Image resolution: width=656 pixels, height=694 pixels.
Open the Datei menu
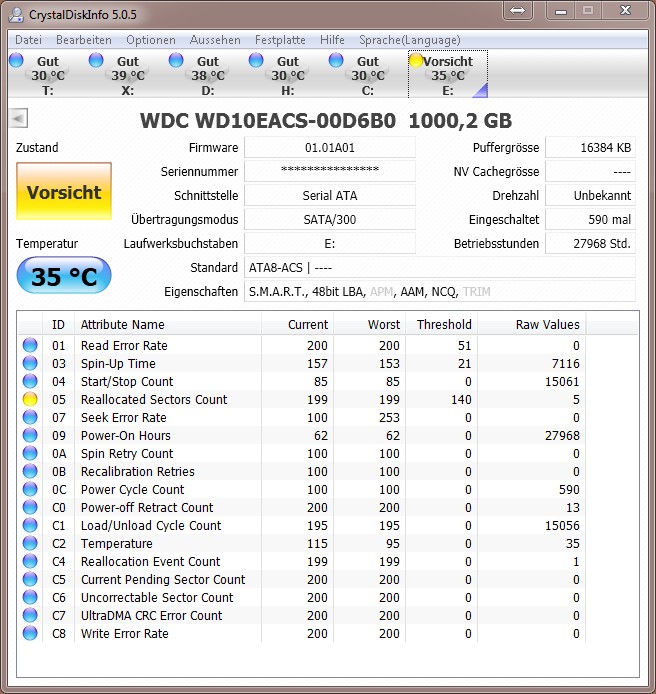click(x=28, y=40)
